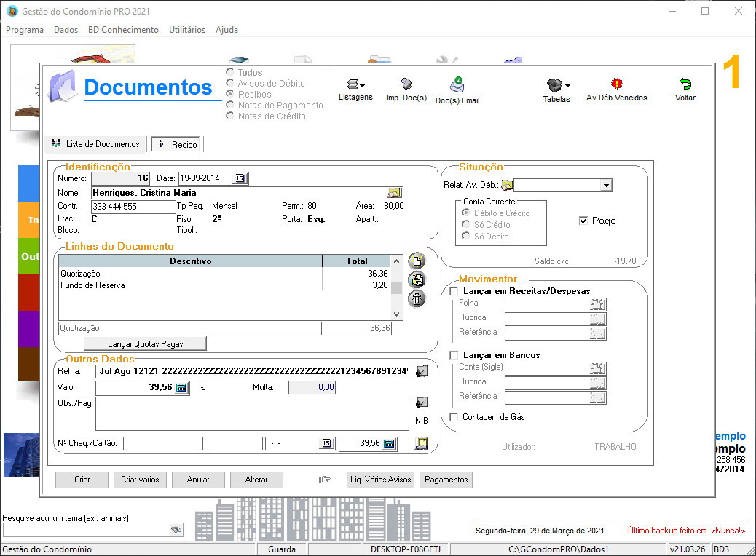
Task: Add a new document line icon
Action: (x=417, y=261)
